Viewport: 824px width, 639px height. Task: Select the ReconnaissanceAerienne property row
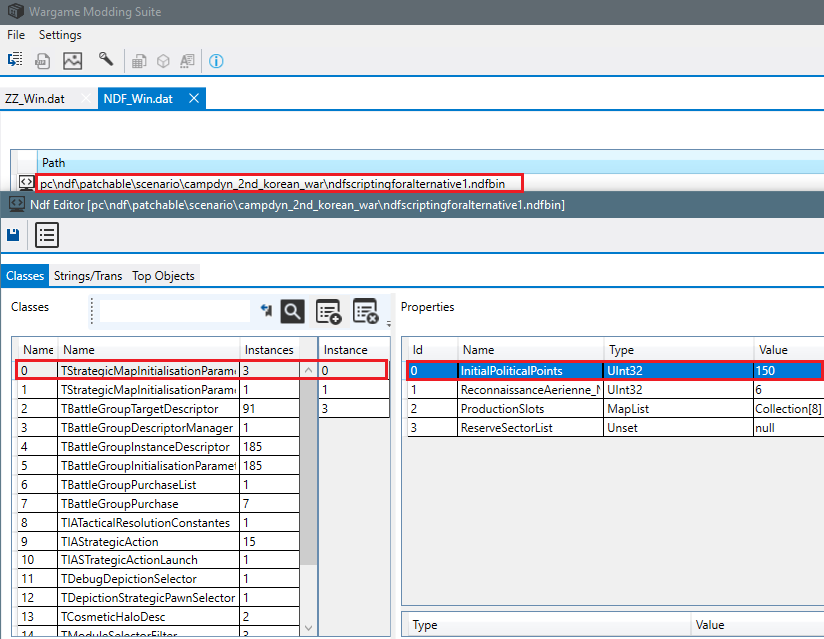(x=615, y=390)
